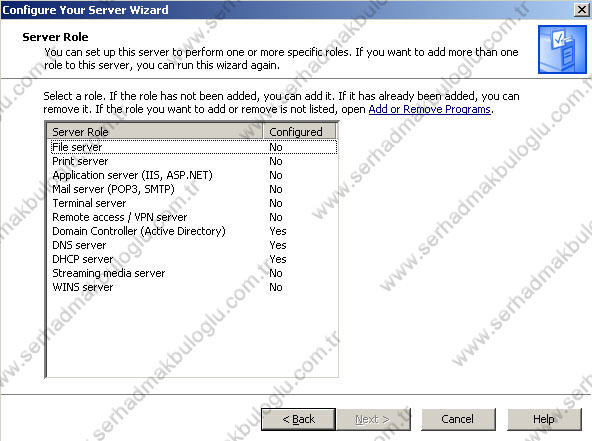Sort by the Server Role column header
Image resolution: width=592 pixels, height=441 pixels.
pyautogui.click(x=155, y=131)
